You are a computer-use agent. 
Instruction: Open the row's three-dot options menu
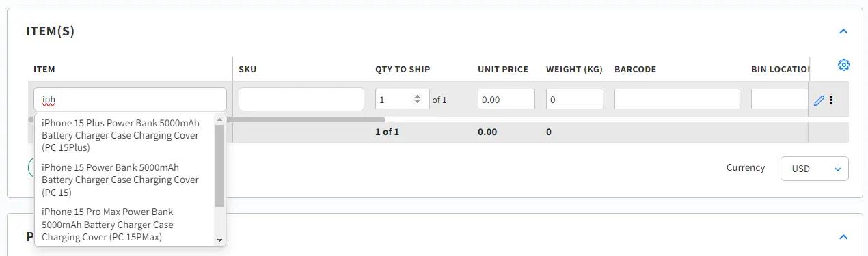(831, 100)
